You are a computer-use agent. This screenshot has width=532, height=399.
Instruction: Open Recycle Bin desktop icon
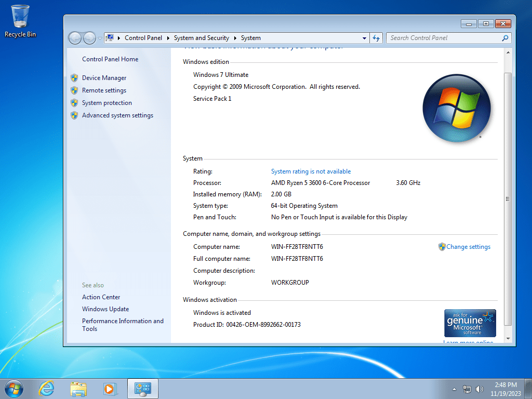[20, 21]
